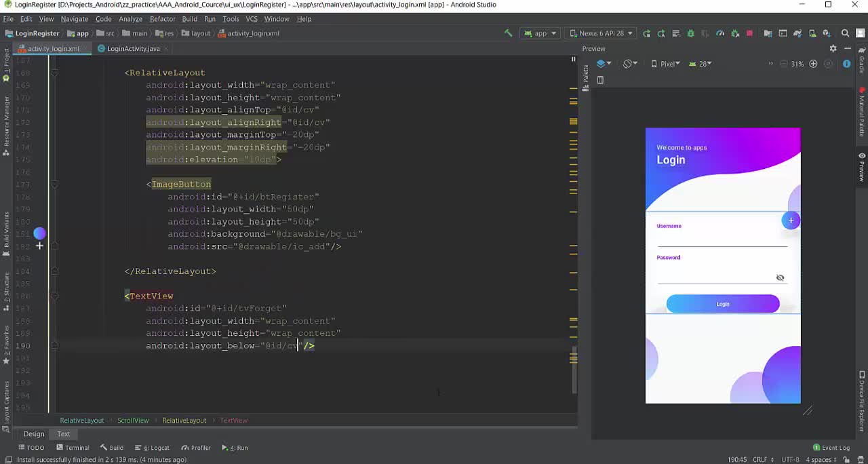
Task: Open the Terminal tool window
Action: 73,448
